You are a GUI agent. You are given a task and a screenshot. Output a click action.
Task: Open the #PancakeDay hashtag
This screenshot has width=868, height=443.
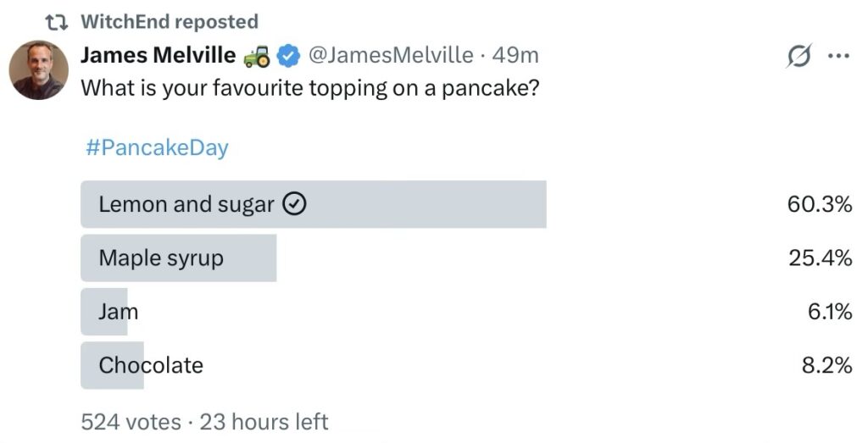tap(157, 148)
